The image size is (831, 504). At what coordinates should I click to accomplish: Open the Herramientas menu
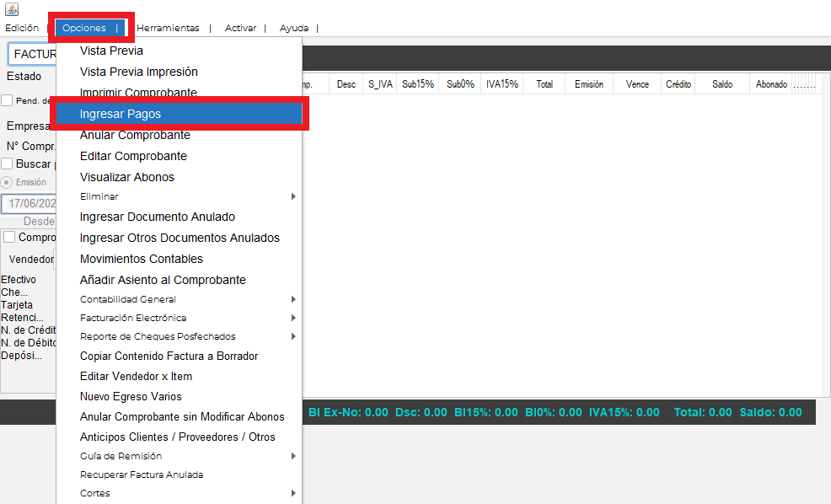point(168,28)
